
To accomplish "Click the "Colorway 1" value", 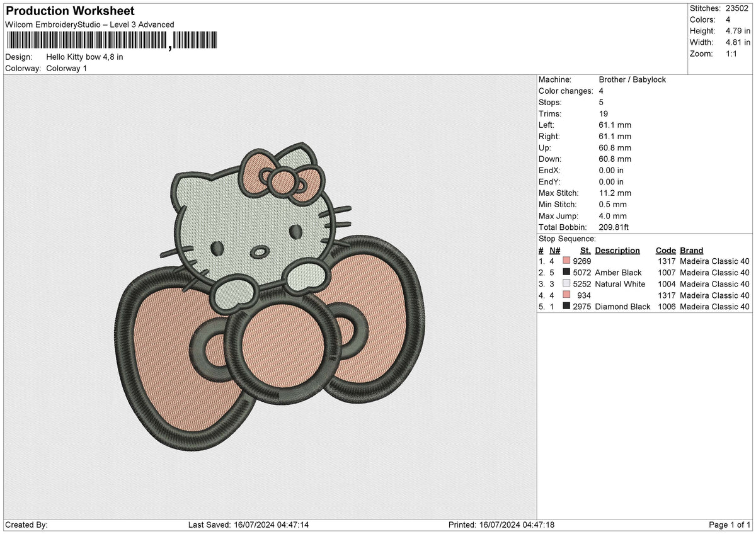I will (67, 68).
